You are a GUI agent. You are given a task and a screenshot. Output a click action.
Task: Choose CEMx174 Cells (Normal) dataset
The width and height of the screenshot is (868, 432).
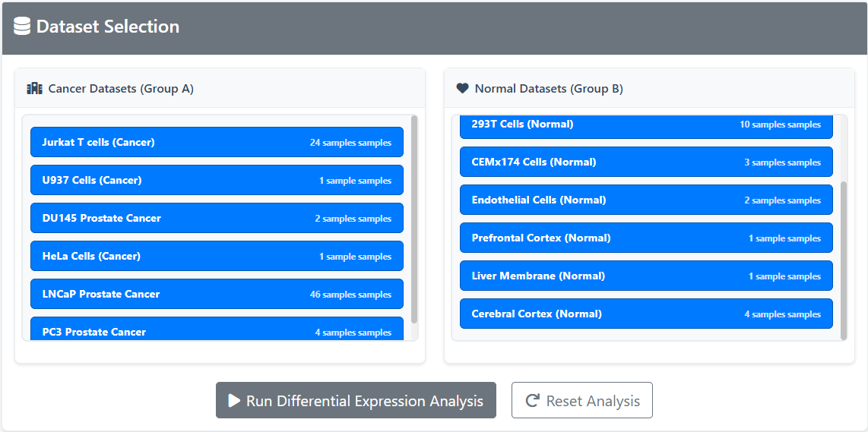(646, 162)
